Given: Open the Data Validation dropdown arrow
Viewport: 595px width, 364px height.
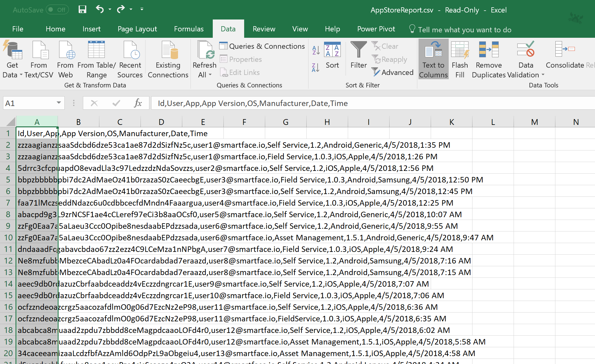Looking at the screenshot, I should [543, 75].
